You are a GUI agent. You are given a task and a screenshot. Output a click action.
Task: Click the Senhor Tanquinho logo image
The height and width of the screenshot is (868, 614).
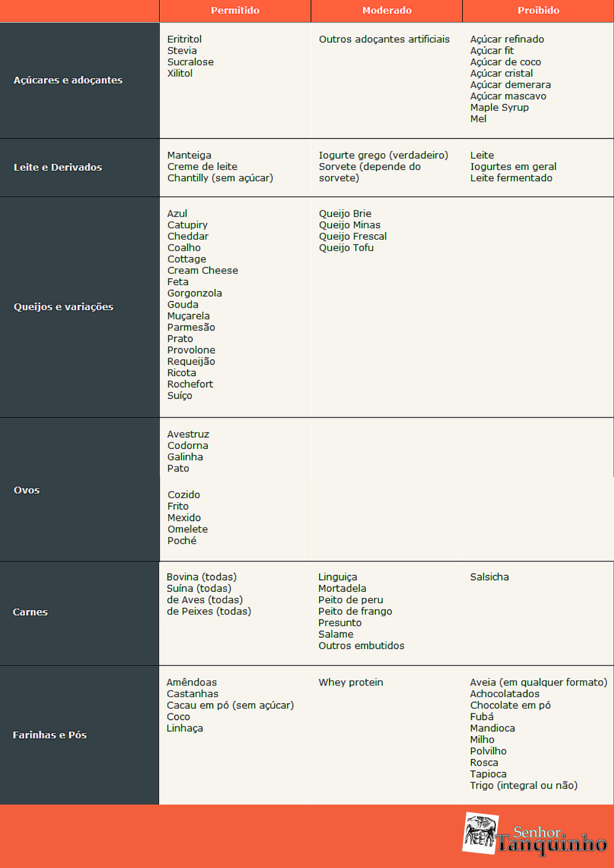coord(480,833)
